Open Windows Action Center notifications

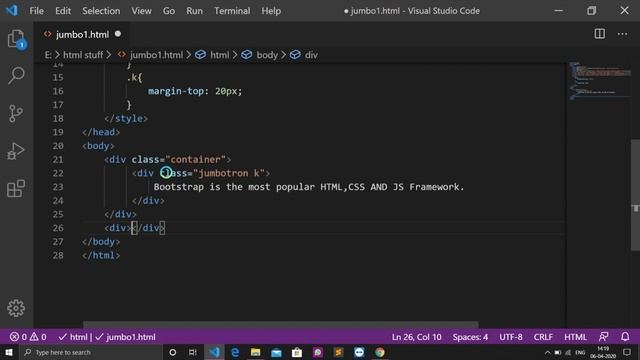[627, 352]
